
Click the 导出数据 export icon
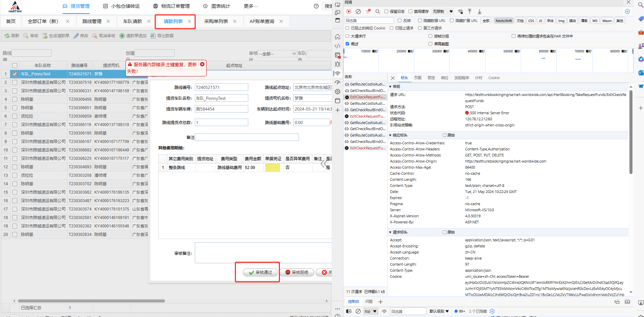[x=153, y=36]
